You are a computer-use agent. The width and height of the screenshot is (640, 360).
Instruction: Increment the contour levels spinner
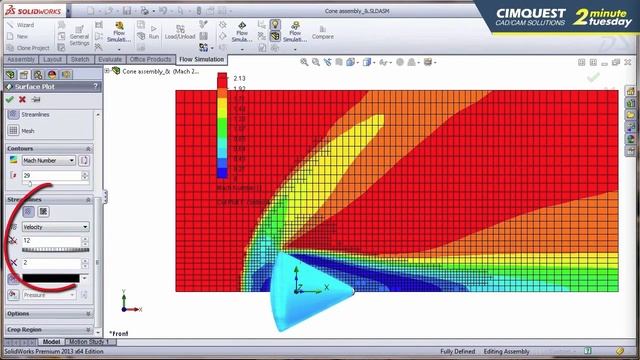[85, 173]
